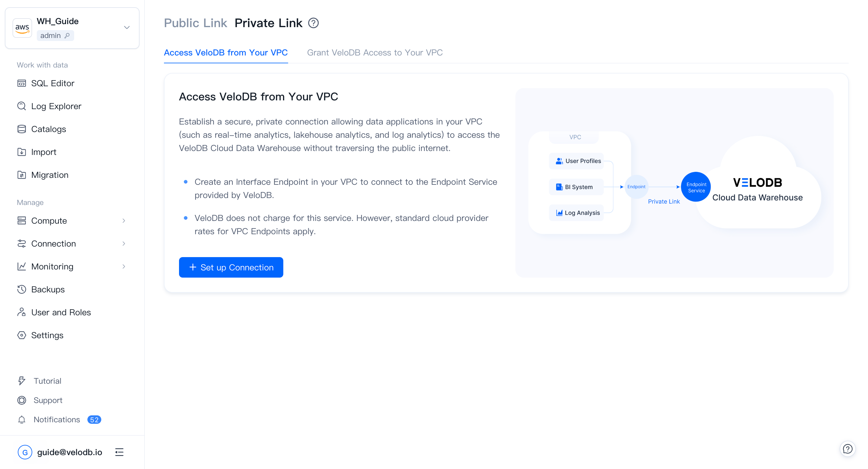Open User and Roles page
This screenshot has height=469, width=868.
coord(61,312)
